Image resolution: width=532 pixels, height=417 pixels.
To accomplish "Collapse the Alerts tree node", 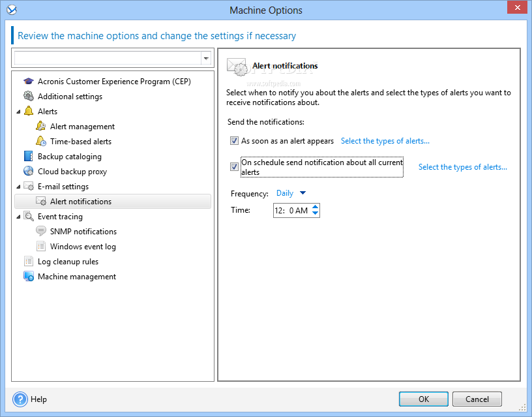I will pyautogui.click(x=18, y=112).
